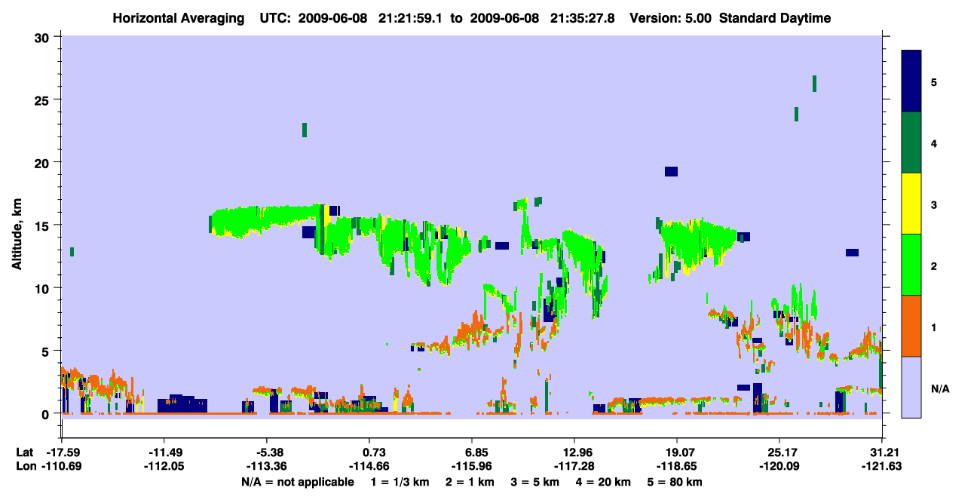
Task: Click the '3 = 5 km' legend note
Action: pos(535,481)
